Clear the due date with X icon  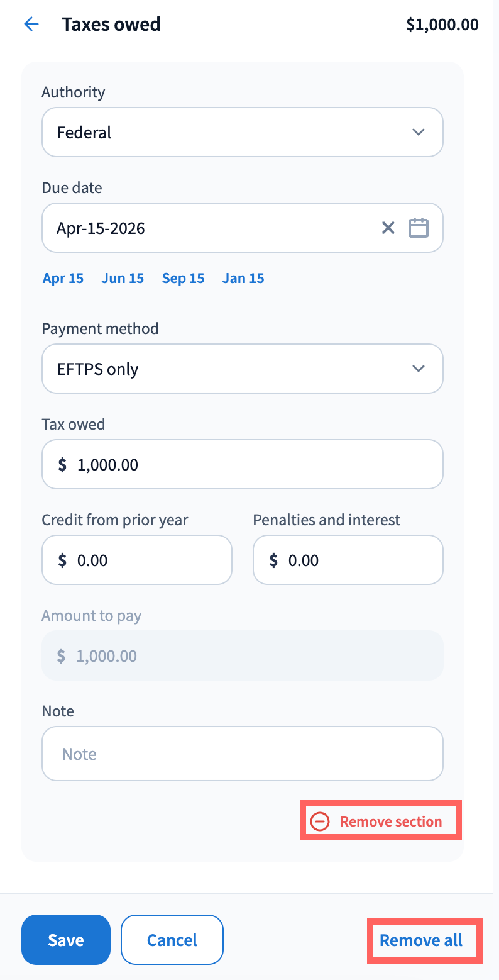(x=388, y=228)
